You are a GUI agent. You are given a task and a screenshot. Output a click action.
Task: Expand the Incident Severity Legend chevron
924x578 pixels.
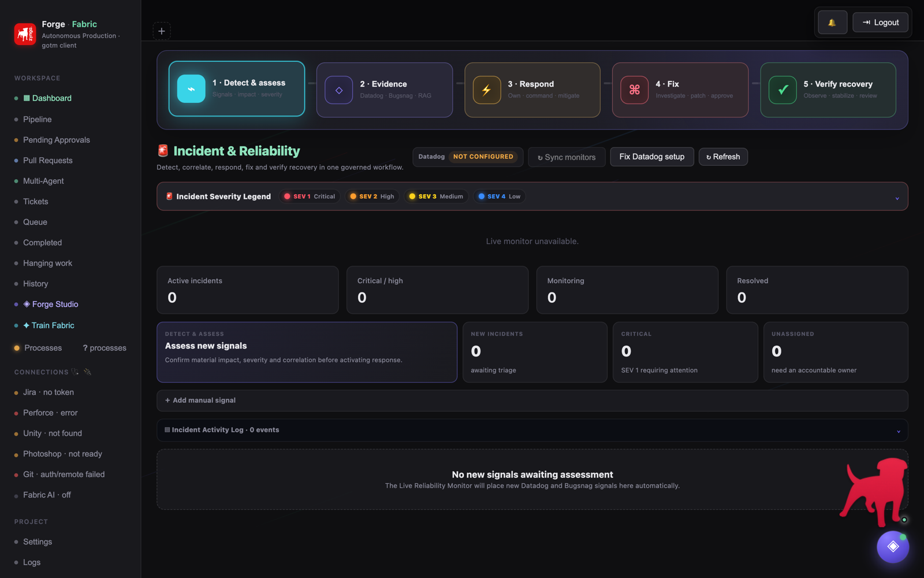(x=897, y=198)
